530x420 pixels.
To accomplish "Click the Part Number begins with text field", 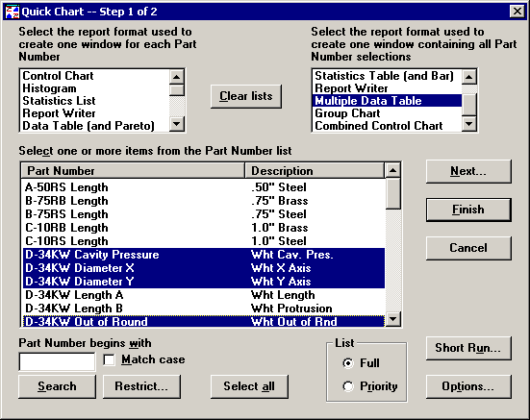I will tap(57, 362).
